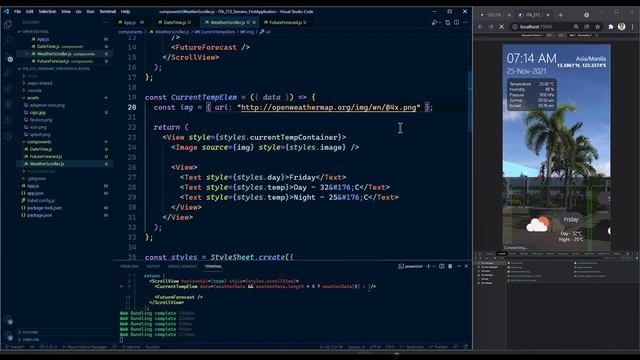This screenshot has width=640, height=360.
Task: Open the Explorer view in activity bar
Action: coord(8,25)
